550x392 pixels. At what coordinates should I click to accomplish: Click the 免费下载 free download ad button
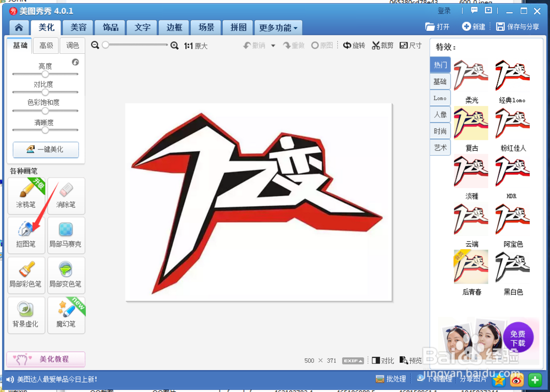[518, 338]
